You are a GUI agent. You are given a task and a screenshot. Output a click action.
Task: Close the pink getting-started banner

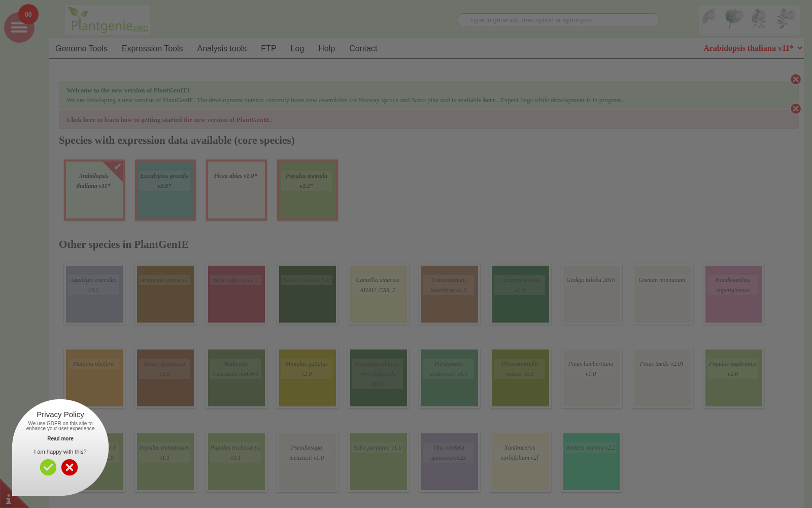[795, 109]
